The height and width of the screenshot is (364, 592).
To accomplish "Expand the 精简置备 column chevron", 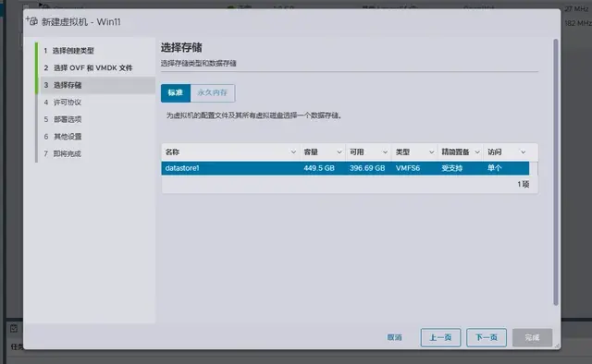I will (477, 152).
